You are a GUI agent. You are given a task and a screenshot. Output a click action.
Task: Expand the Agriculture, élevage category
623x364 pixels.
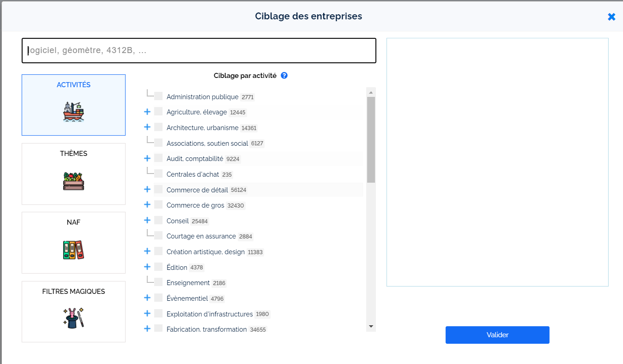click(147, 112)
